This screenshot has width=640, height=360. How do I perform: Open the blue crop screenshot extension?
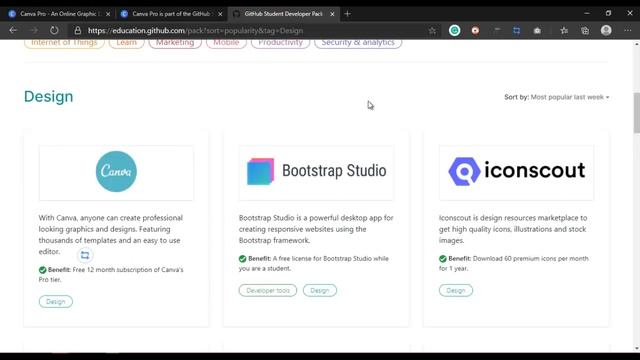tap(516, 31)
